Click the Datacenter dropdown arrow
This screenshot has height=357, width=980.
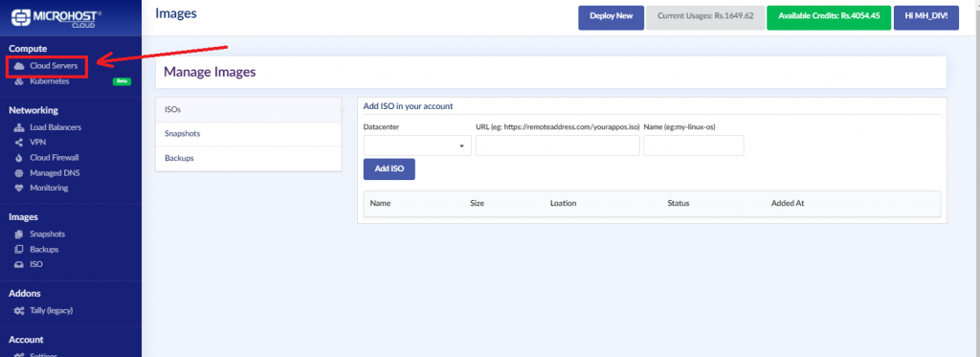point(462,145)
